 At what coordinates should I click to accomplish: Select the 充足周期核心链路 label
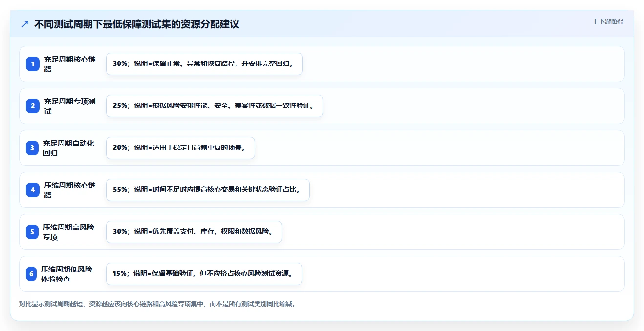coord(70,64)
